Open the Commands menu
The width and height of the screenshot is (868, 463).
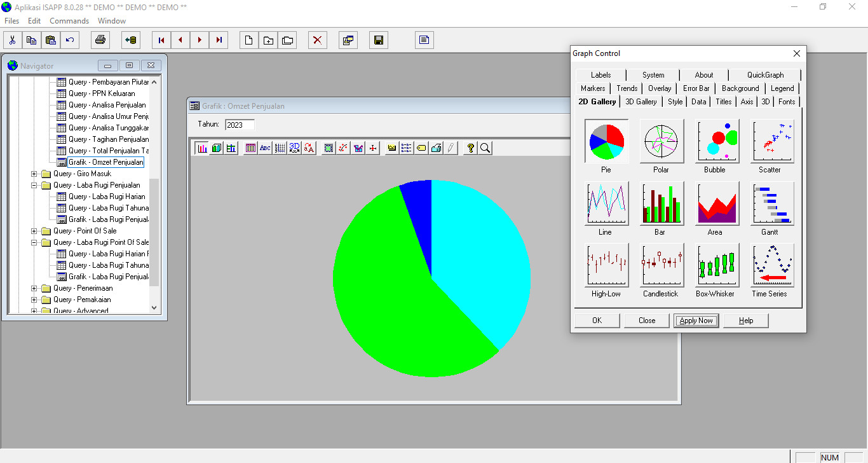(69, 21)
